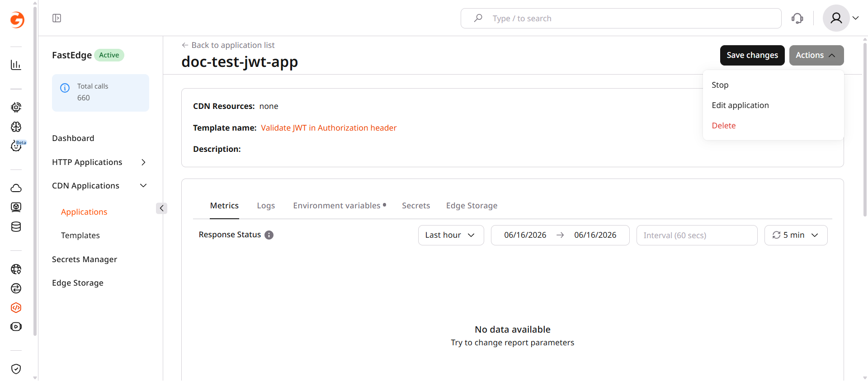
Task: Select Stop from Actions menu
Action: click(720, 85)
